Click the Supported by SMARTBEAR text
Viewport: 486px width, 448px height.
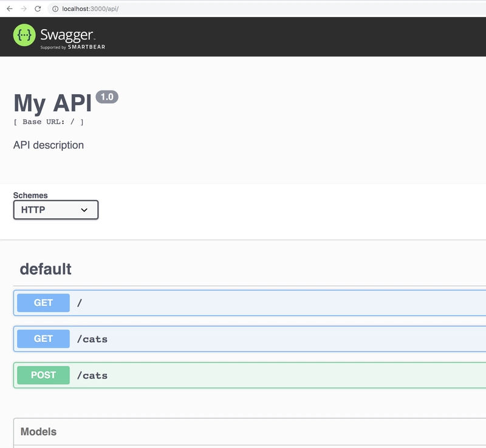73,47
